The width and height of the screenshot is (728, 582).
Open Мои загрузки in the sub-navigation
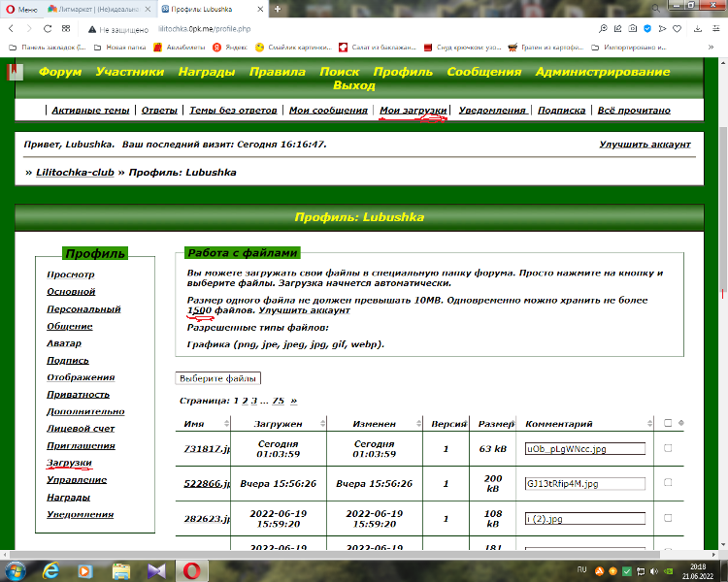[x=413, y=111]
